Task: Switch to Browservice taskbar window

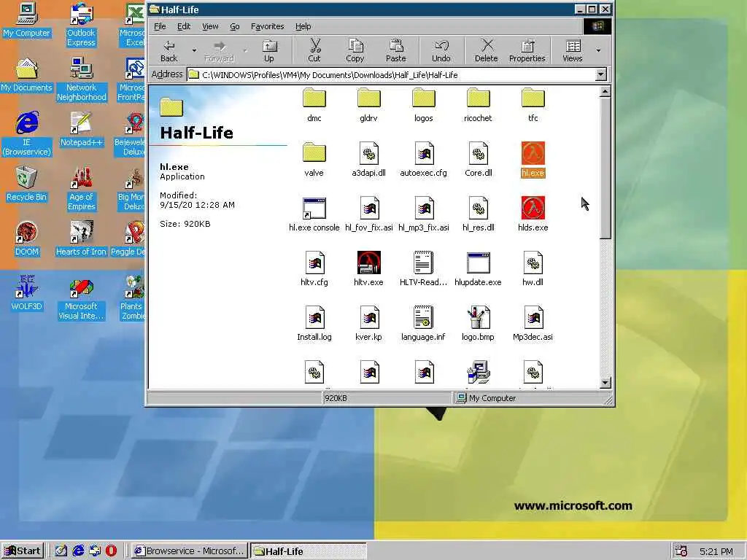Action: (190, 551)
